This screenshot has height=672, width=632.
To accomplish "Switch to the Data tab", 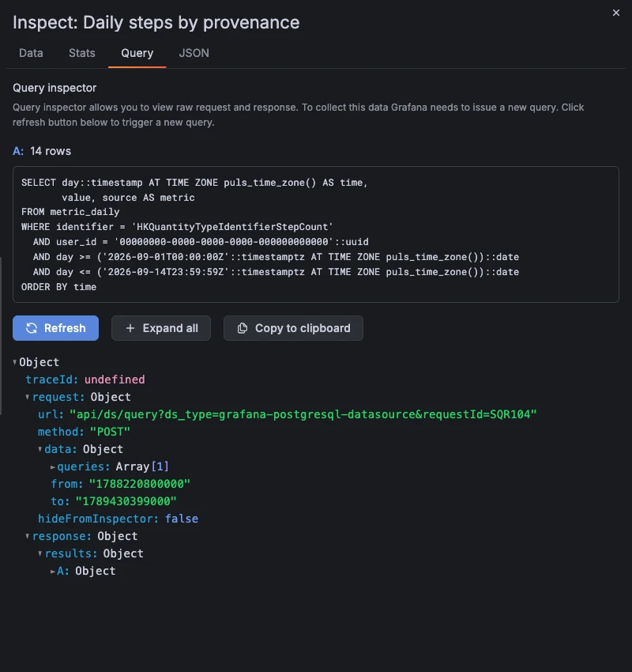I will coord(31,53).
